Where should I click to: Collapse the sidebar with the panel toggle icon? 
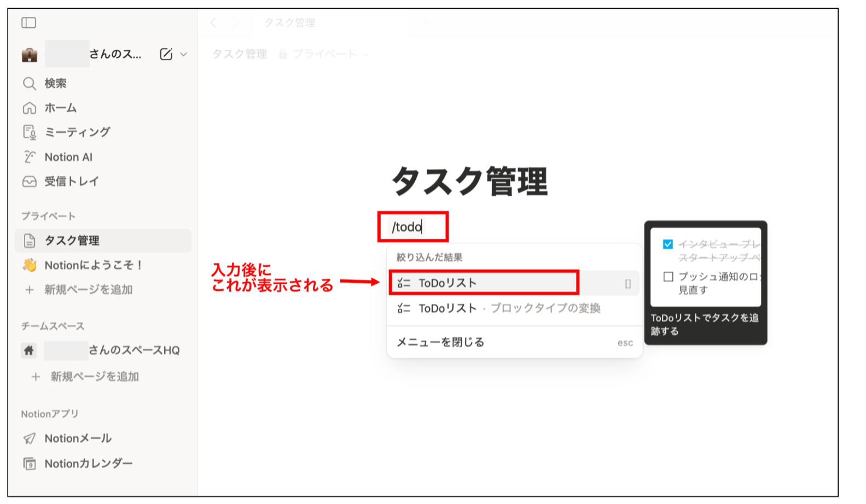click(28, 22)
